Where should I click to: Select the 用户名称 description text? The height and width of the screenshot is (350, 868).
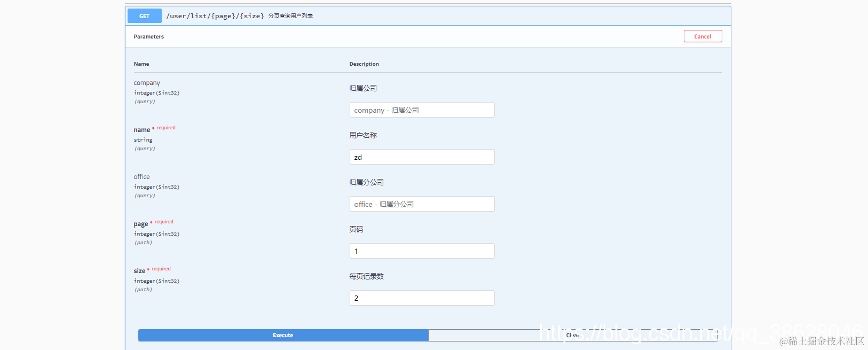click(x=363, y=135)
